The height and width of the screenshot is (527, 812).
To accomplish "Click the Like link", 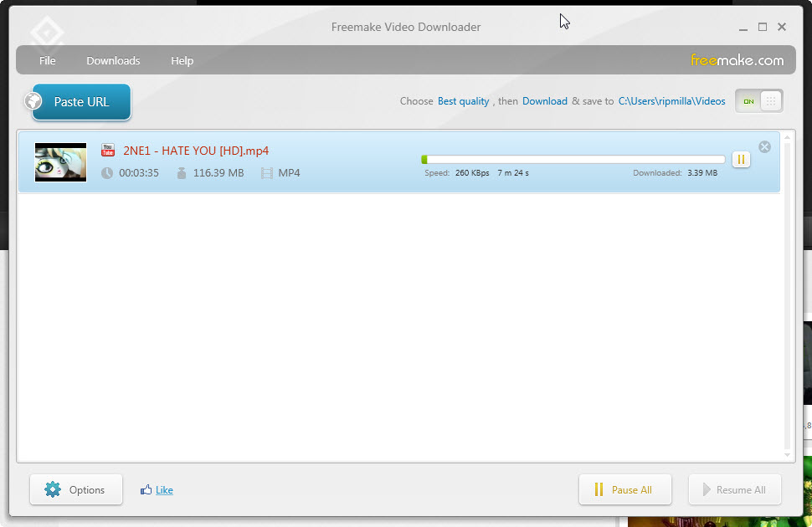I will coord(164,489).
